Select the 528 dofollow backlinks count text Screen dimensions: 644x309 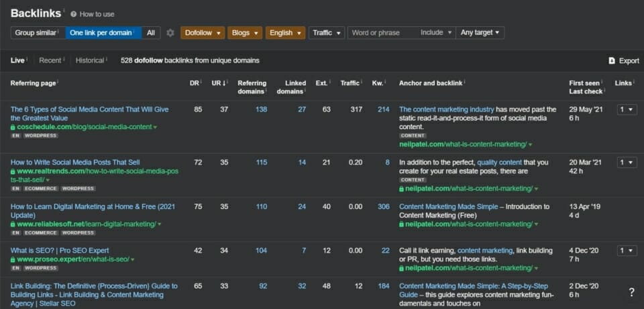(190, 60)
